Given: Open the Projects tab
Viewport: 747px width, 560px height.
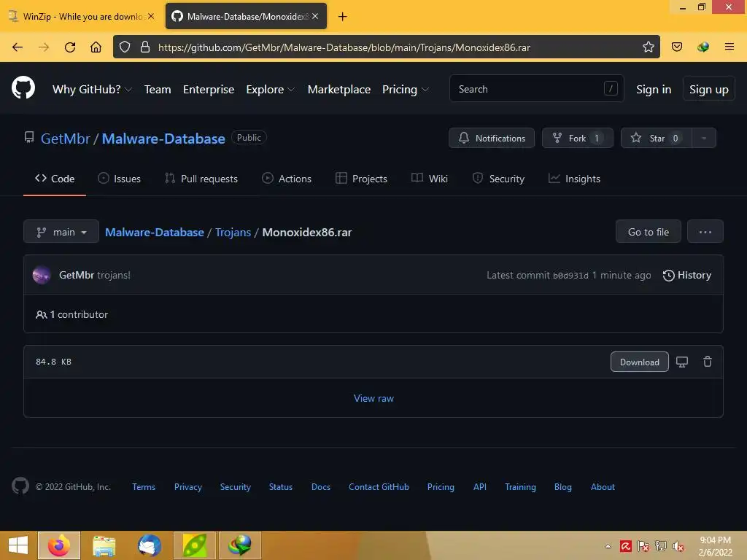Looking at the screenshot, I should [x=361, y=179].
